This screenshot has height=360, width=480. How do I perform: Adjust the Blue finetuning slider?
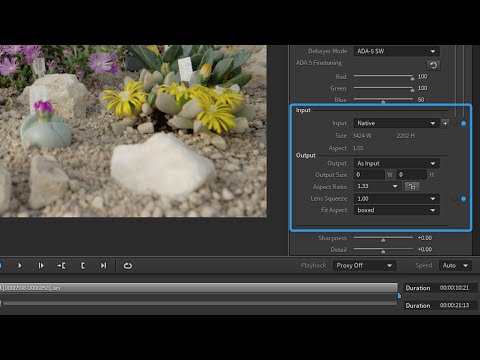point(383,100)
